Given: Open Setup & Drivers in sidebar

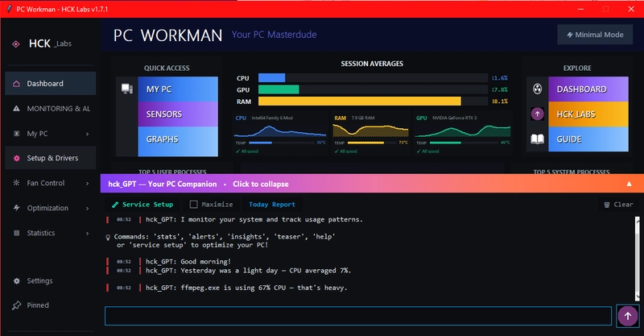Looking at the screenshot, I should [x=50, y=158].
